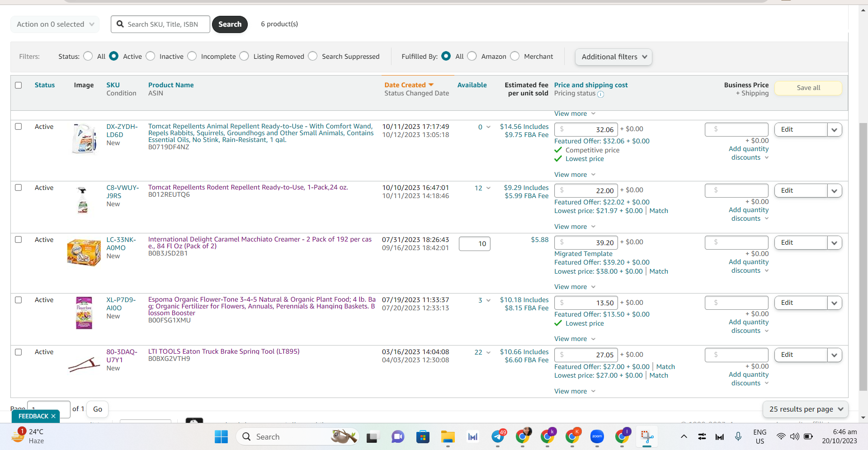Open Telegram with 49 notifications badge
The height and width of the screenshot is (450, 868).
point(498,436)
